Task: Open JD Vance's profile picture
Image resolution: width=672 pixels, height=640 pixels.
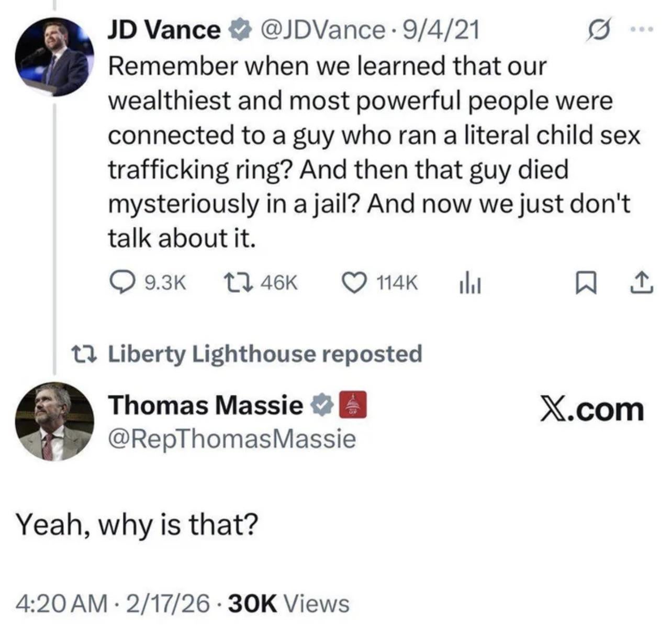Action: (54, 57)
